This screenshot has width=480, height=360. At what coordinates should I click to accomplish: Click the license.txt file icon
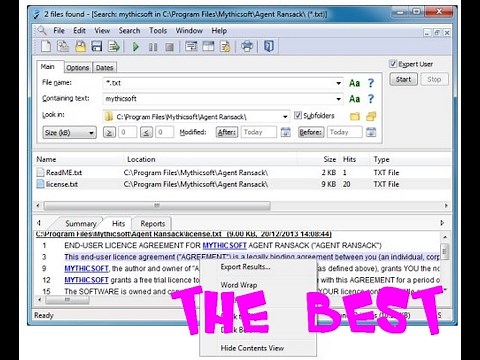[x=40, y=184]
